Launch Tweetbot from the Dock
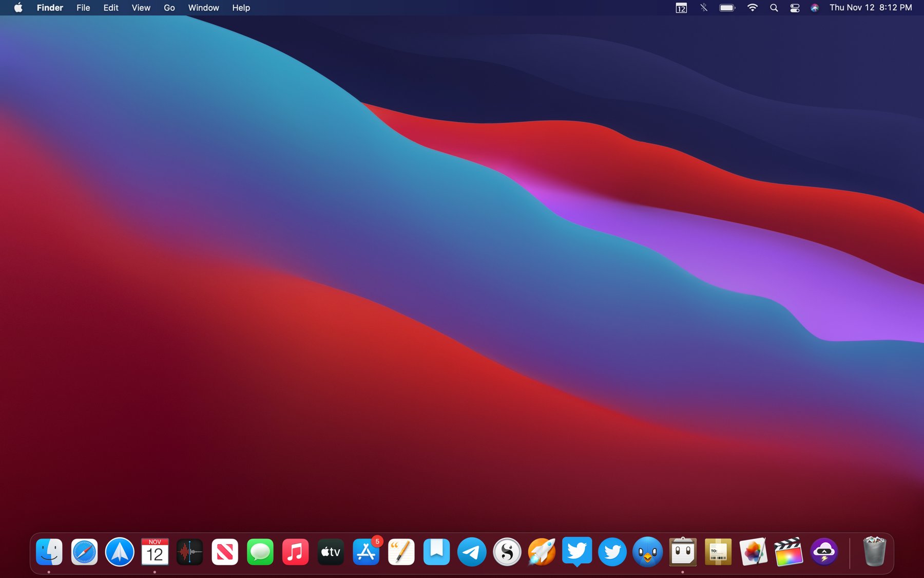The width and height of the screenshot is (924, 578). (647, 552)
